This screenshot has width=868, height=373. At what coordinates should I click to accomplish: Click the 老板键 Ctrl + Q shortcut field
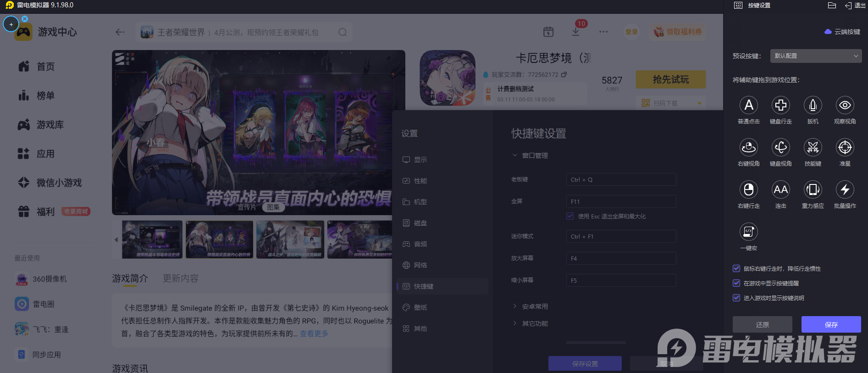point(621,179)
